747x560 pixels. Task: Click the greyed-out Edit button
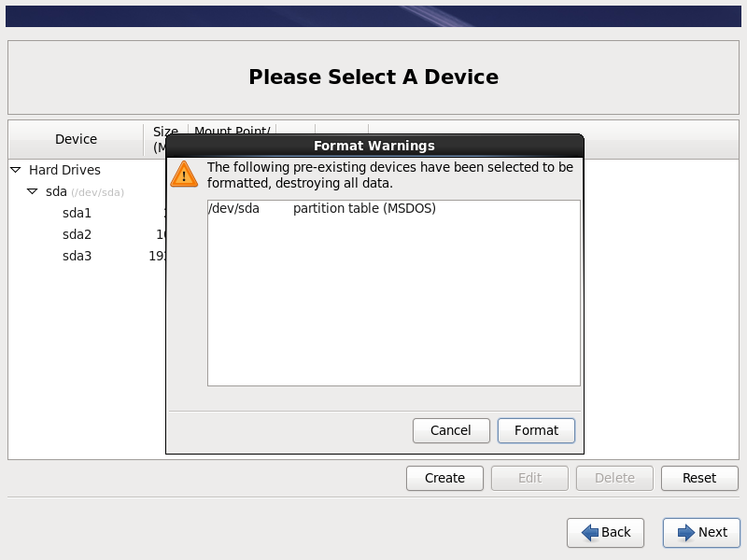click(x=529, y=478)
